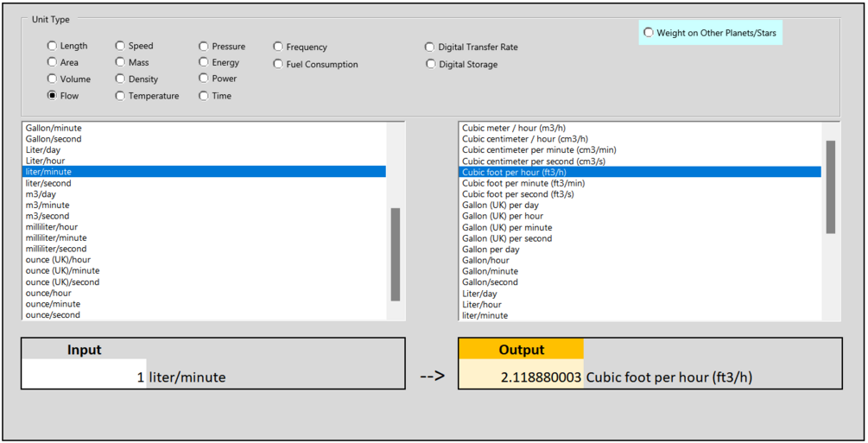Enable Weight on Other Planets/Stars option
The image size is (868, 443).
coord(649,33)
